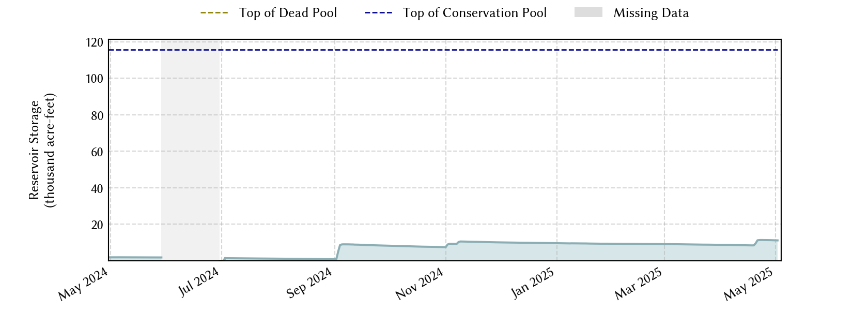Click the navy dashed Conservation Pool legend line
This screenshot has height=326, width=868.
point(379,13)
